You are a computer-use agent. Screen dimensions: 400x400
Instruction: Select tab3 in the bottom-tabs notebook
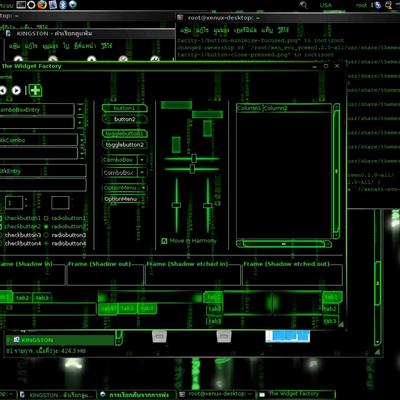pos(147,309)
